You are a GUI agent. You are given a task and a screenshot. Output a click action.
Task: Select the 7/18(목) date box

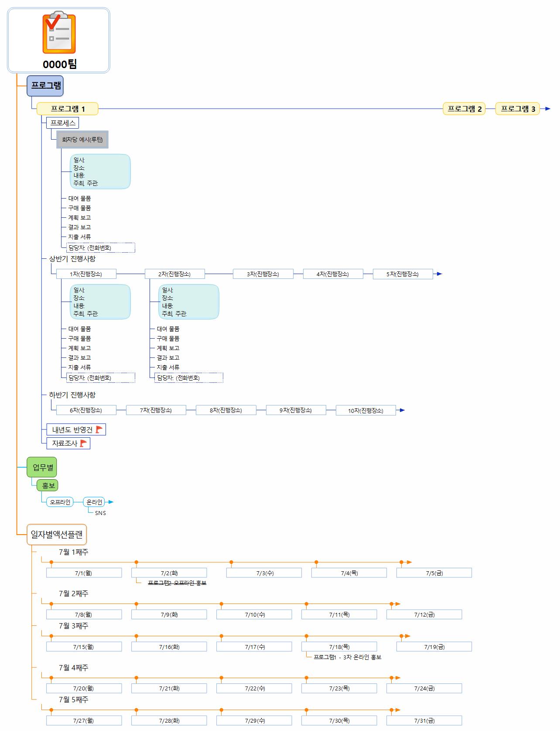(x=339, y=647)
